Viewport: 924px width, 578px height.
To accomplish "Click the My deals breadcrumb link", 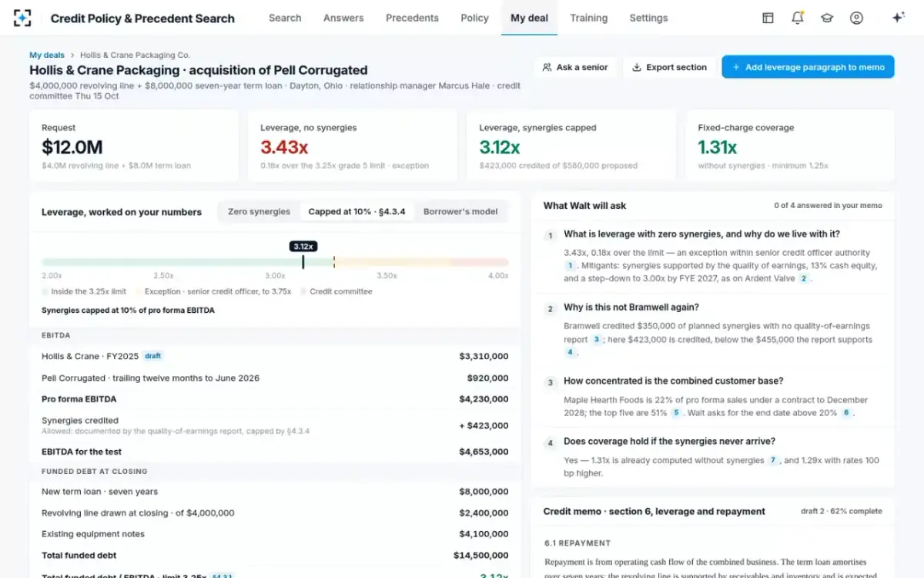I will point(47,55).
